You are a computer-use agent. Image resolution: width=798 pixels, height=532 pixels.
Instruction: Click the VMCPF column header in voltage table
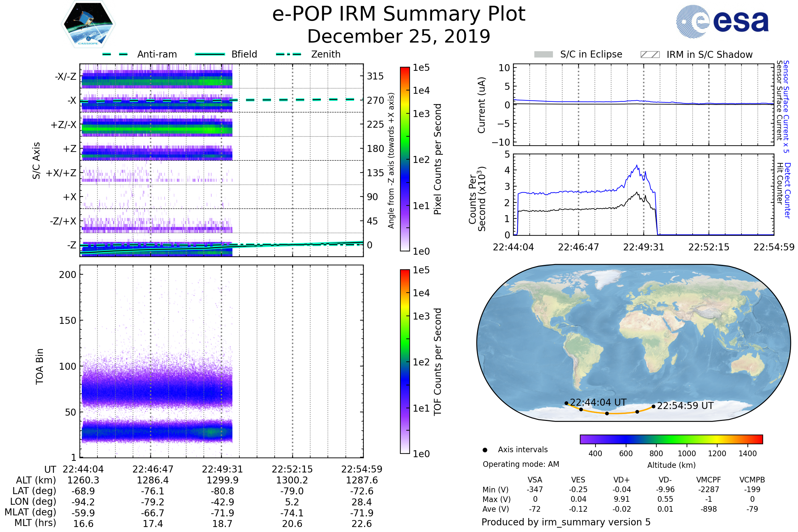[709, 480]
